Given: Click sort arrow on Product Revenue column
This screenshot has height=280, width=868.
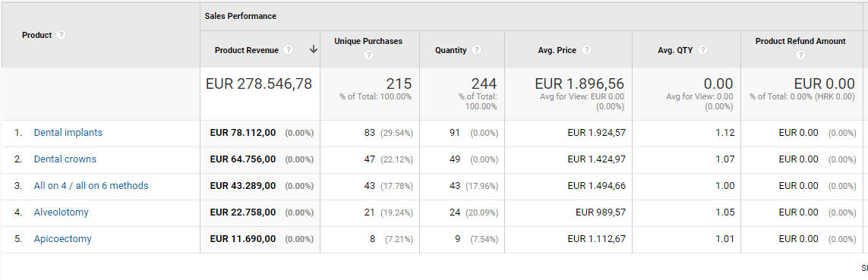Looking at the screenshot, I should (314, 50).
